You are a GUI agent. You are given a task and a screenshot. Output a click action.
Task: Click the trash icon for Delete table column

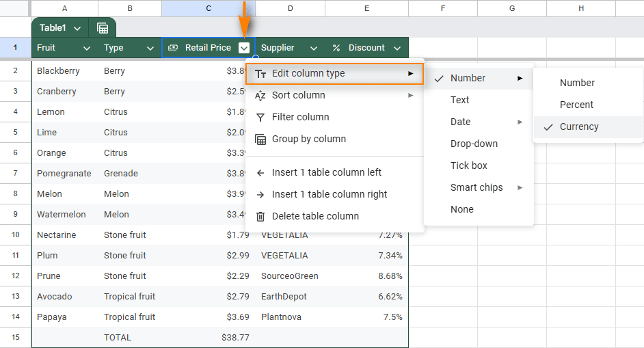(260, 217)
